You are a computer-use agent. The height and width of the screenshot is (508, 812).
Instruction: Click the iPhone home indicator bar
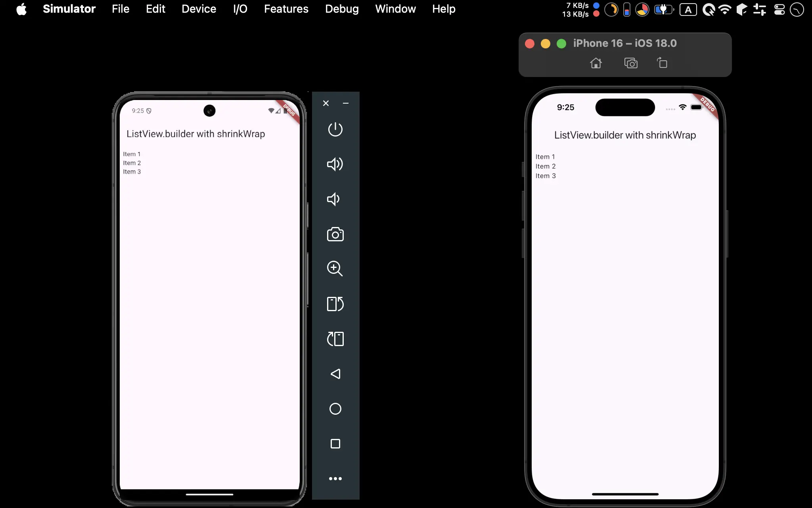625,494
